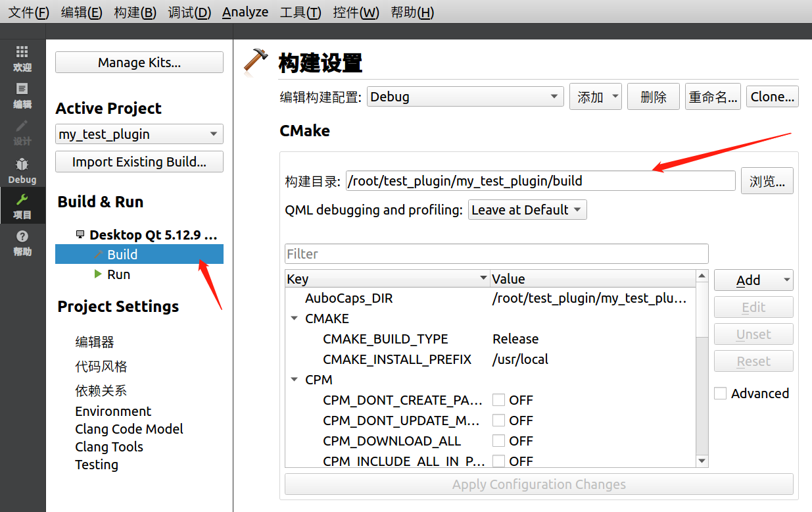This screenshot has height=512, width=812.
Task: Open the Add variable dropdown button
Action: pyautogui.click(x=753, y=280)
